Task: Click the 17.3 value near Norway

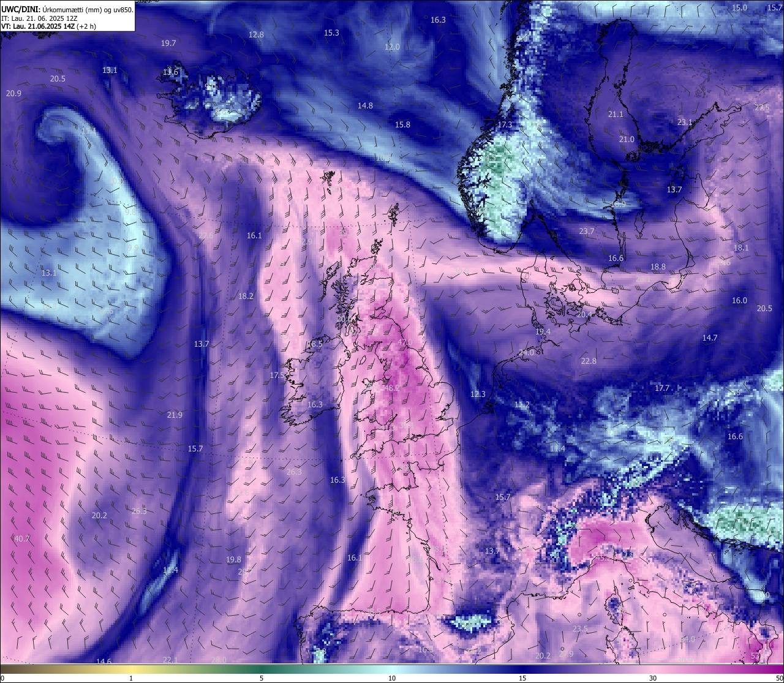Action: pos(505,125)
